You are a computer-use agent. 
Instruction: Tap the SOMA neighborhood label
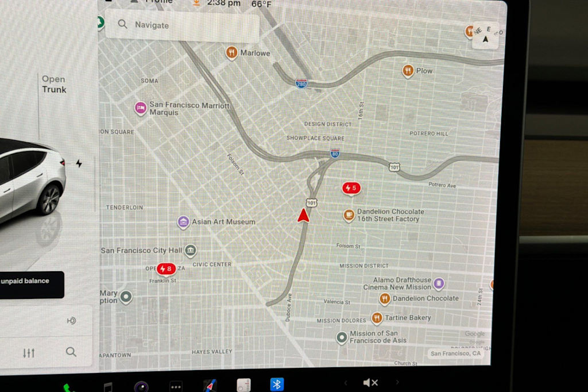149,80
